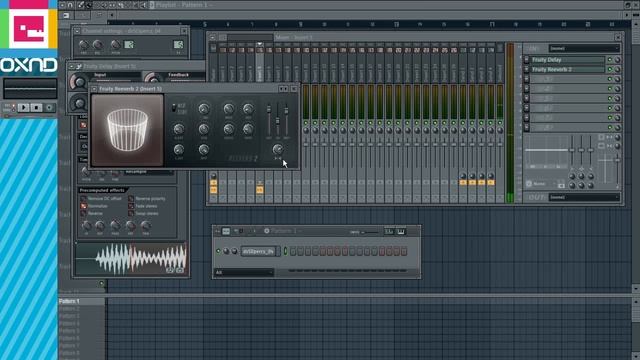Click preset arrows in Fruity Reeverb 2 title bar
This screenshot has width=640, height=360.
283,89
